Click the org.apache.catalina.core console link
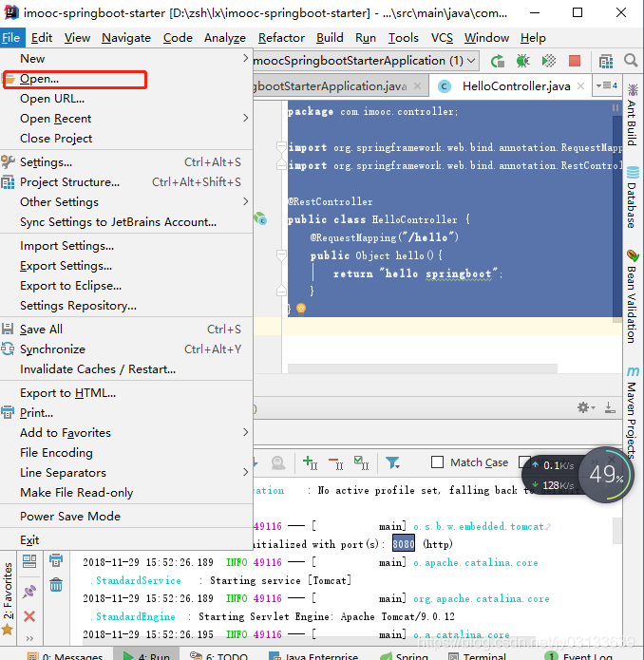The width and height of the screenshot is (644, 660). (x=482, y=598)
